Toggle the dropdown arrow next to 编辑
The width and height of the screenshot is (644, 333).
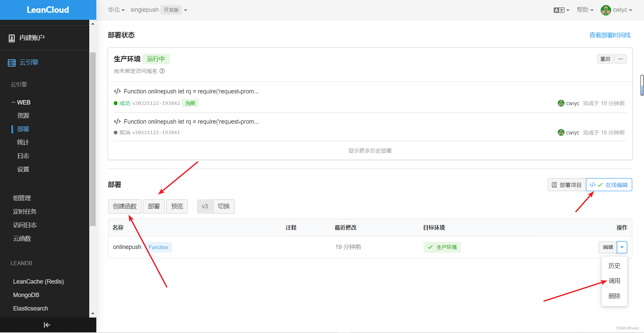(622, 247)
